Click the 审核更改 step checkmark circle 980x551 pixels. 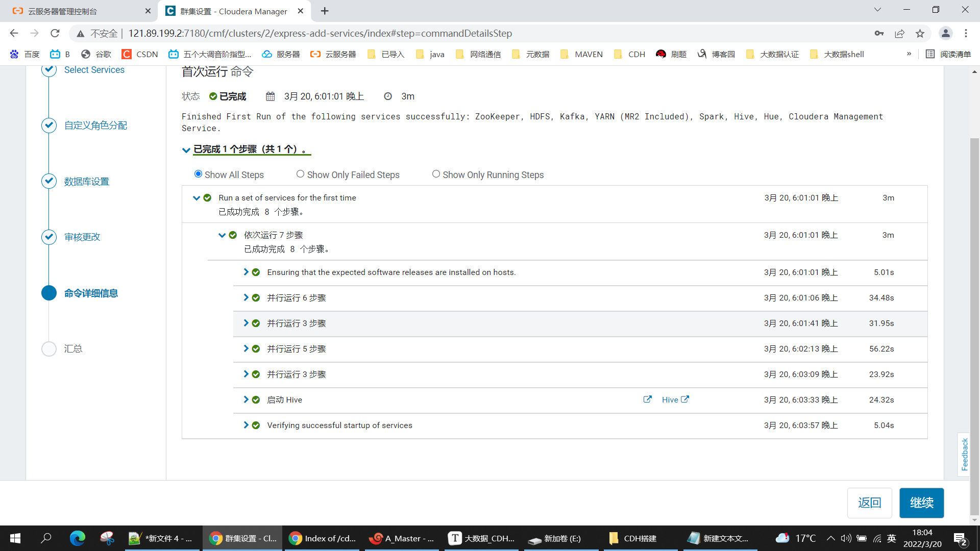tap(49, 237)
